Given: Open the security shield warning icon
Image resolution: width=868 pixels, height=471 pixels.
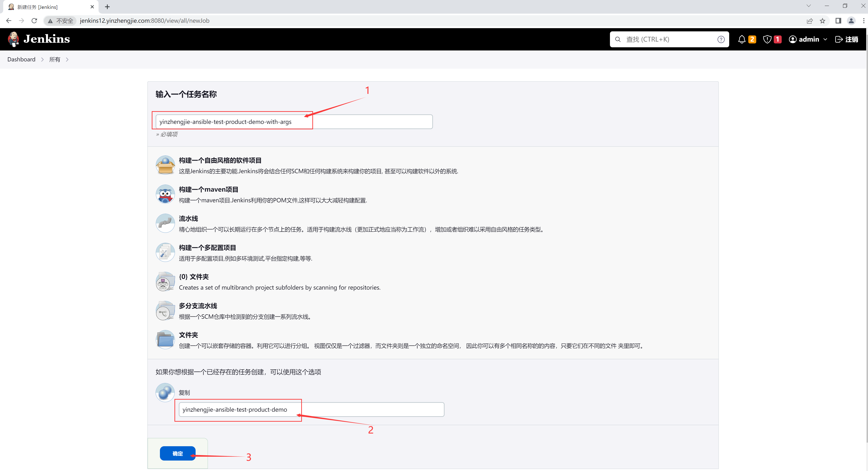Looking at the screenshot, I should [x=767, y=40].
